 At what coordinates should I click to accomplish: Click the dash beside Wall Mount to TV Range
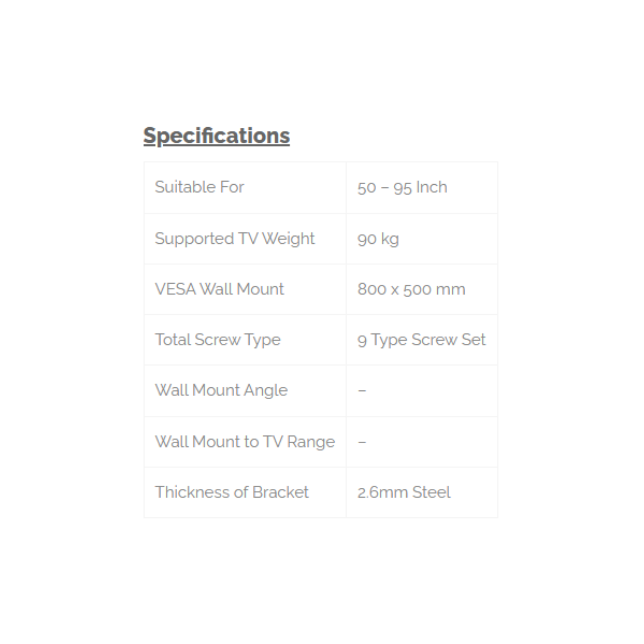tap(362, 442)
